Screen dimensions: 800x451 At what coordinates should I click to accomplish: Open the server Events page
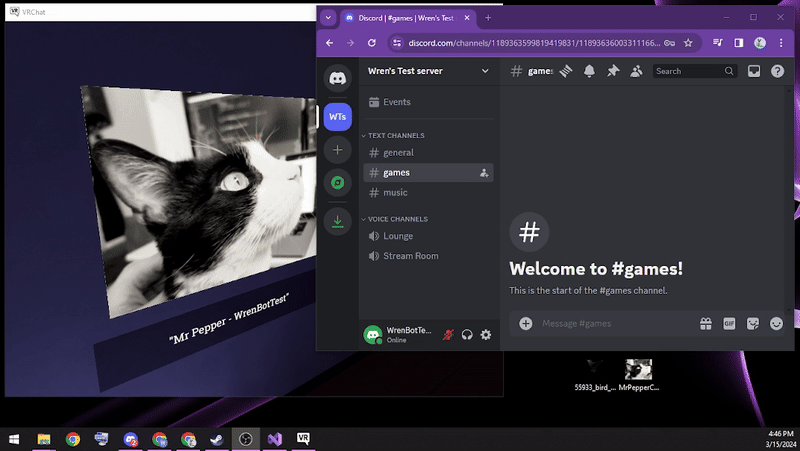(x=428, y=102)
